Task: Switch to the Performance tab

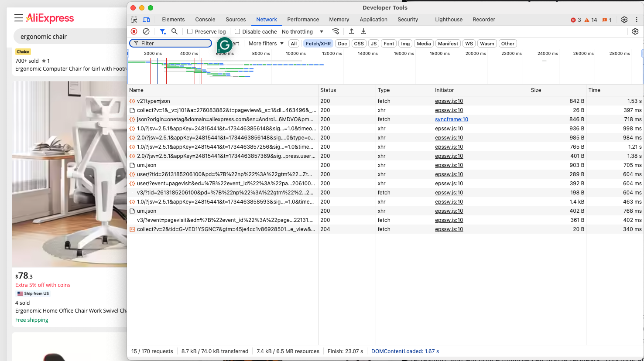Action: point(303,20)
